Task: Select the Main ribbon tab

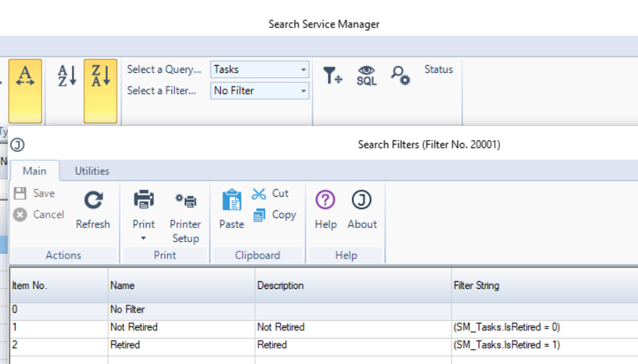Action: point(34,171)
